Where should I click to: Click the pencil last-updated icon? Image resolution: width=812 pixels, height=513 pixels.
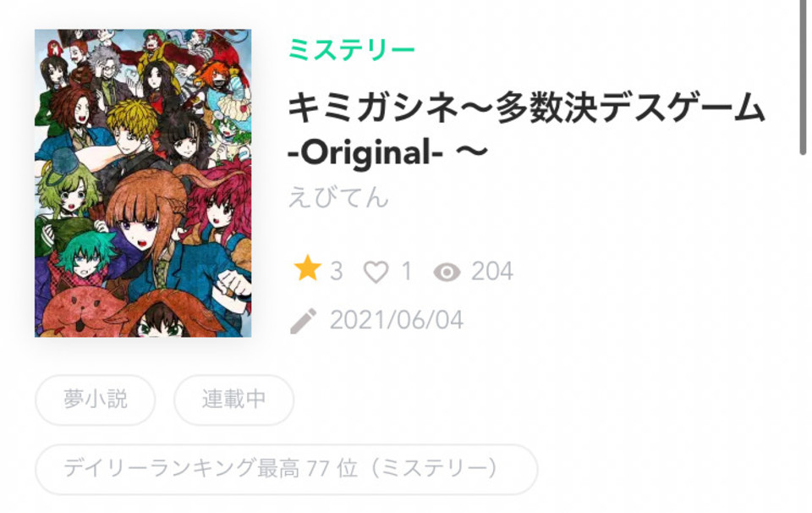click(x=304, y=322)
